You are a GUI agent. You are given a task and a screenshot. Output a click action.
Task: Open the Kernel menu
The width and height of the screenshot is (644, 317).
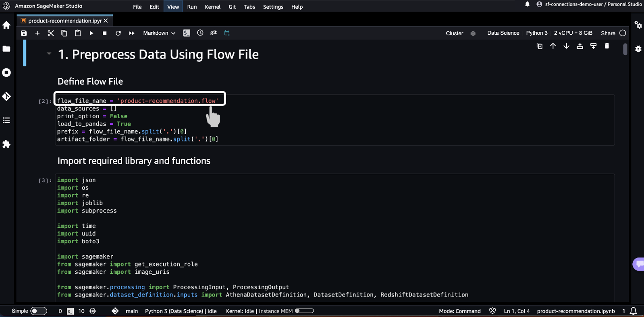212,7
